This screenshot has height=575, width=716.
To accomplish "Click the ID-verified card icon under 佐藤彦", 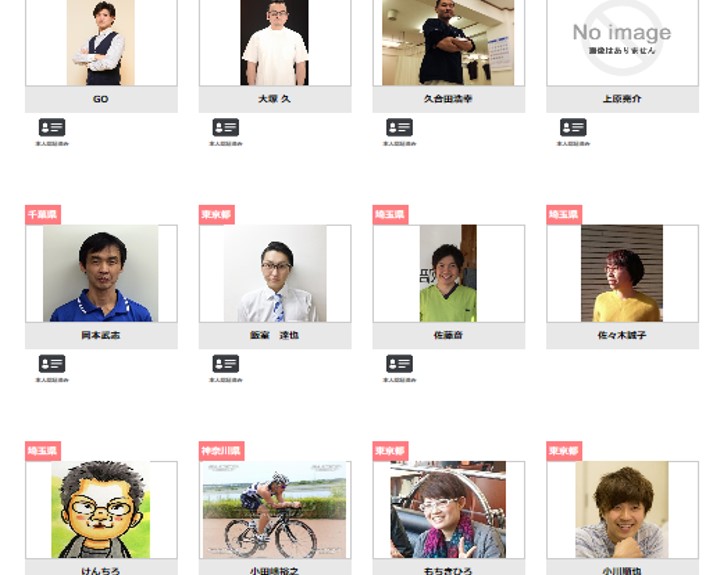I will [400, 364].
